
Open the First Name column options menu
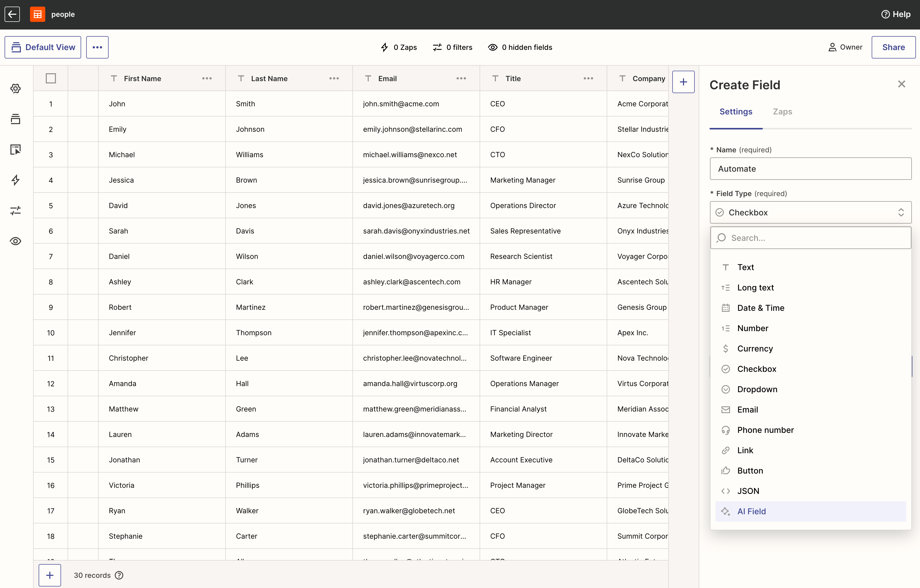click(x=206, y=78)
